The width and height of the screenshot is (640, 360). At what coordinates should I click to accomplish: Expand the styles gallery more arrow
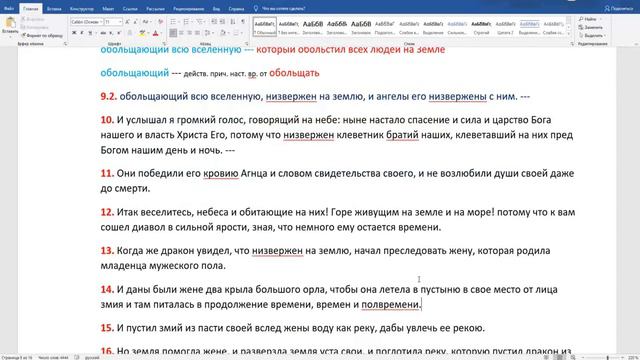pyautogui.click(x=569, y=33)
